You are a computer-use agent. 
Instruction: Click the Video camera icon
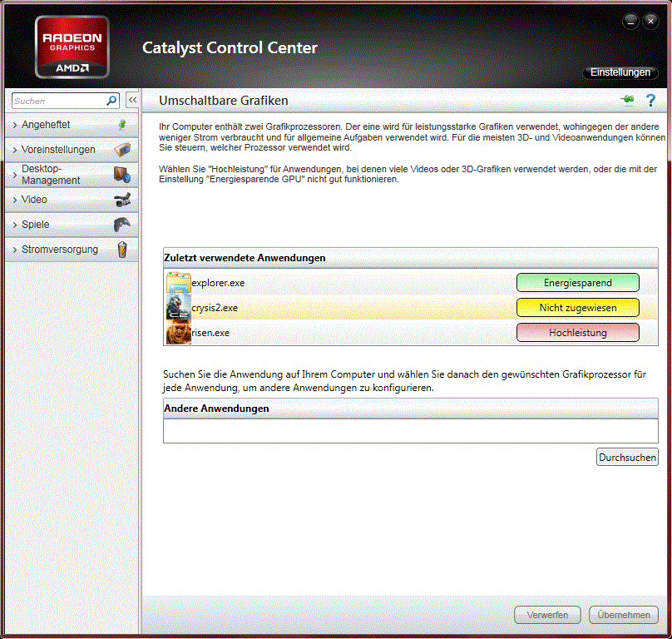pos(122,200)
